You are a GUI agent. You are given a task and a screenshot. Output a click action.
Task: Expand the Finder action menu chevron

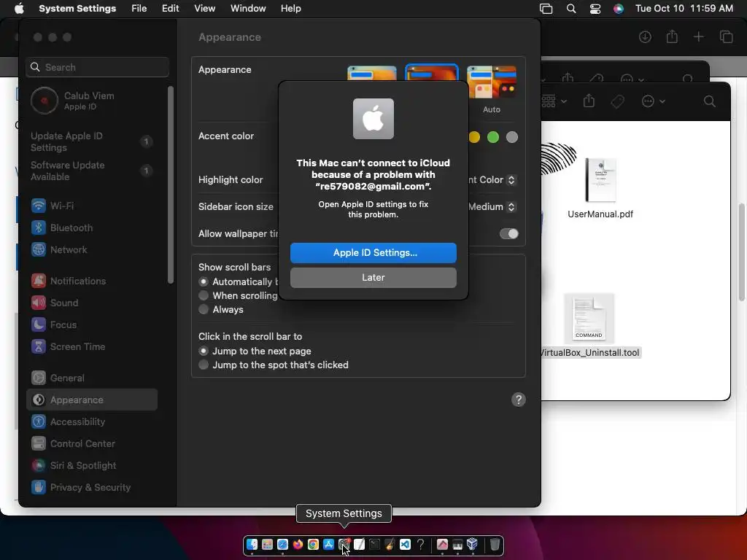click(x=662, y=101)
